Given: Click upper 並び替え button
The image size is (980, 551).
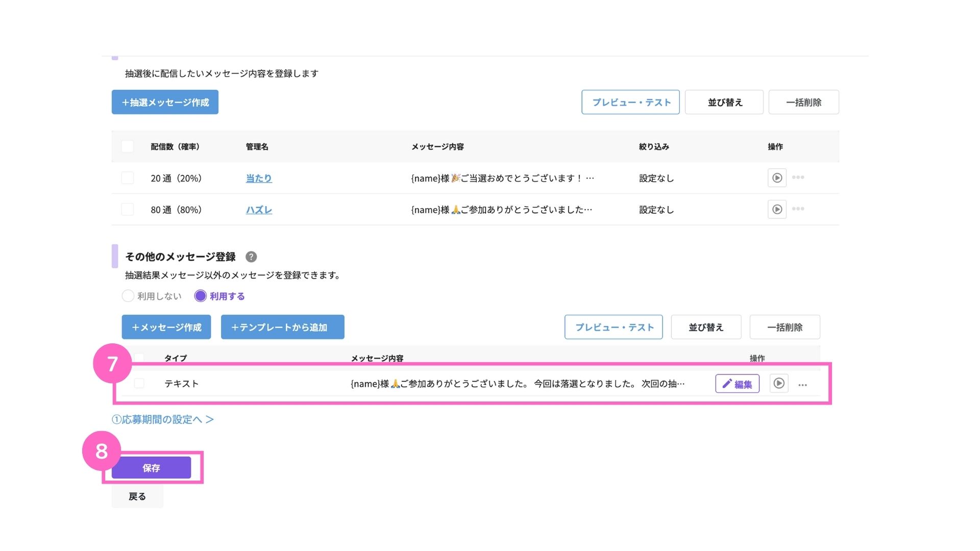Looking at the screenshot, I should (724, 102).
